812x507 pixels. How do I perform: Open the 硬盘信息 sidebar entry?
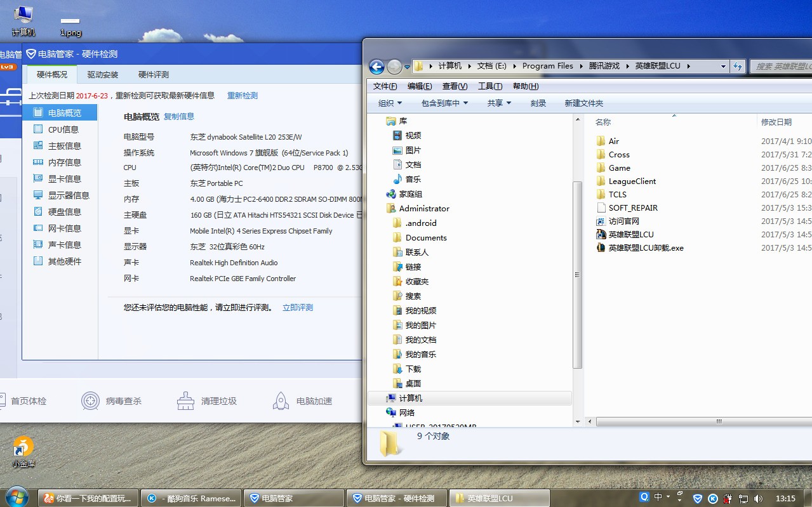(x=64, y=212)
